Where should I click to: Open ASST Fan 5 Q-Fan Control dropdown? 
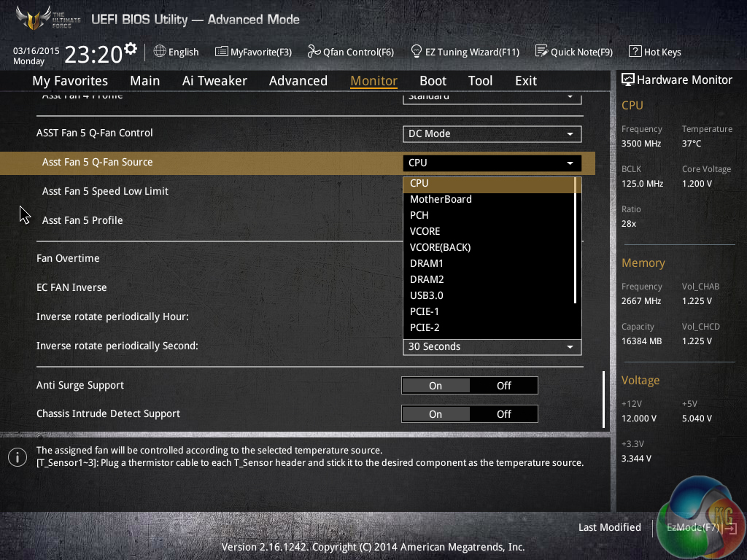click(x=492, y=134)
